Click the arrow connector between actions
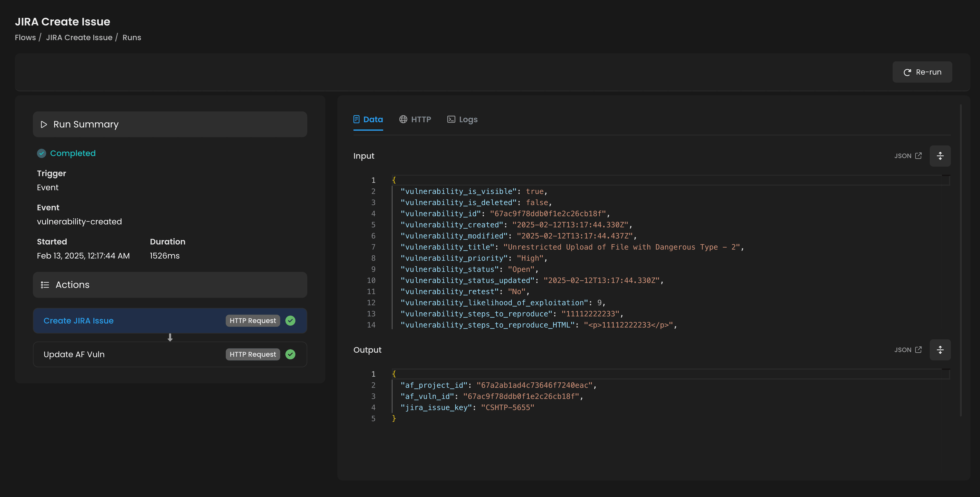 coord(170,337)
